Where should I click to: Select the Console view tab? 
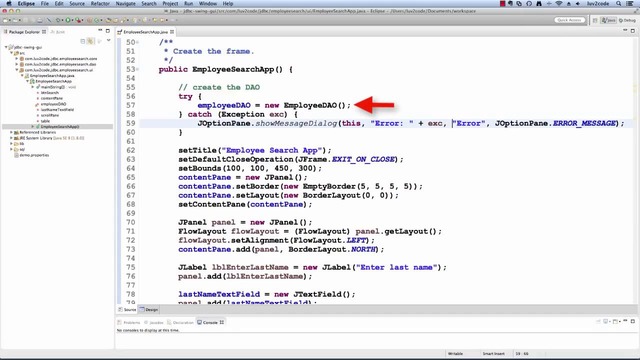[210, 322]
